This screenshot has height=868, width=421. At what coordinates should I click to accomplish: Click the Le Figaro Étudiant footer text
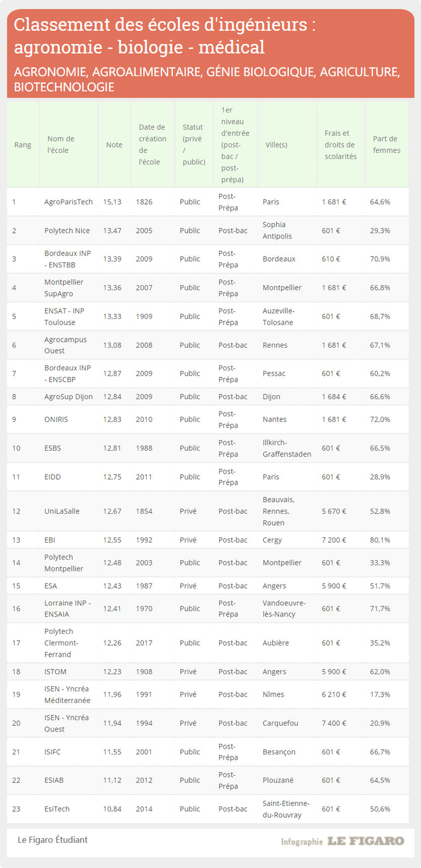pyautogui.click(x=53, y=839)
